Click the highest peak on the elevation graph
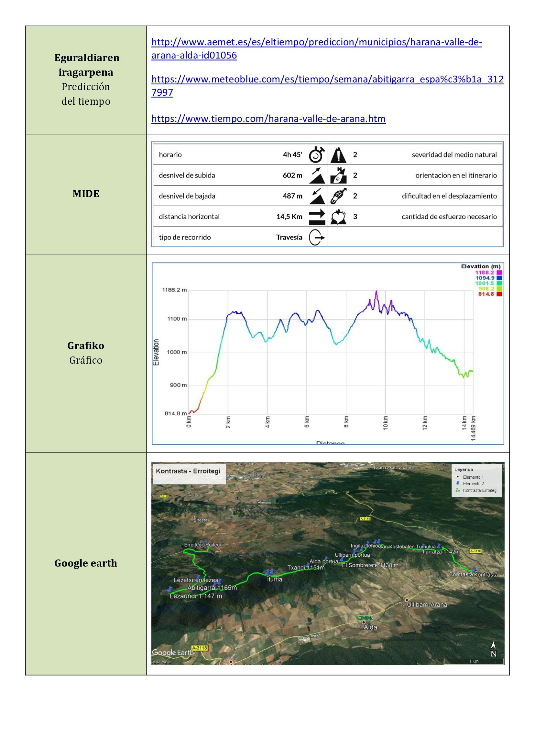Screen dimensions: 535x756 [376, 292]
